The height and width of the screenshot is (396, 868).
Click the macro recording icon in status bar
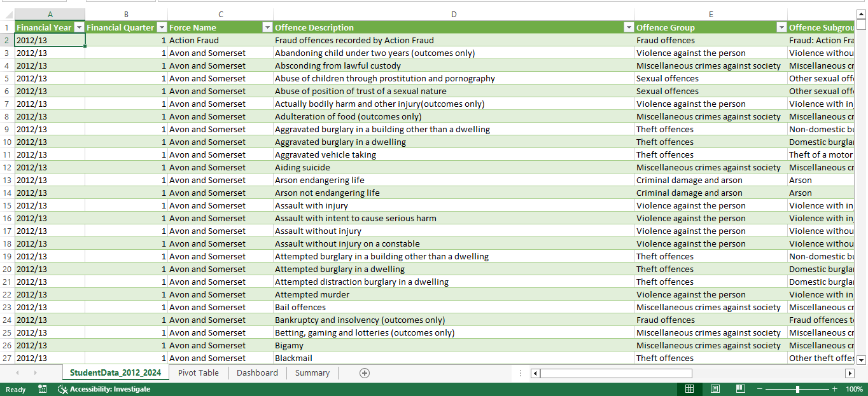(43, 389)
